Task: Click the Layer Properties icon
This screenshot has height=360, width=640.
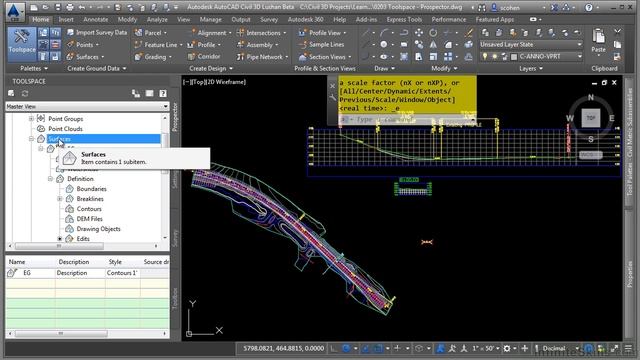Action: click(x=485, y=33)
